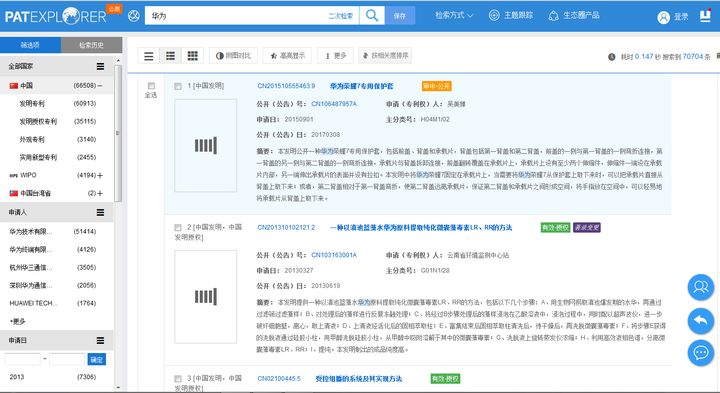Open patent link CN201510555463.9
This screenshot has height=393, width=720.
click(x=286, y=86)
